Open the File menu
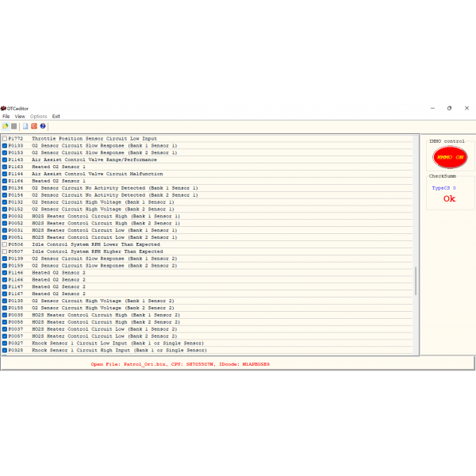The height and width of the screenshot is (476, 476). (x=6, y=117)
